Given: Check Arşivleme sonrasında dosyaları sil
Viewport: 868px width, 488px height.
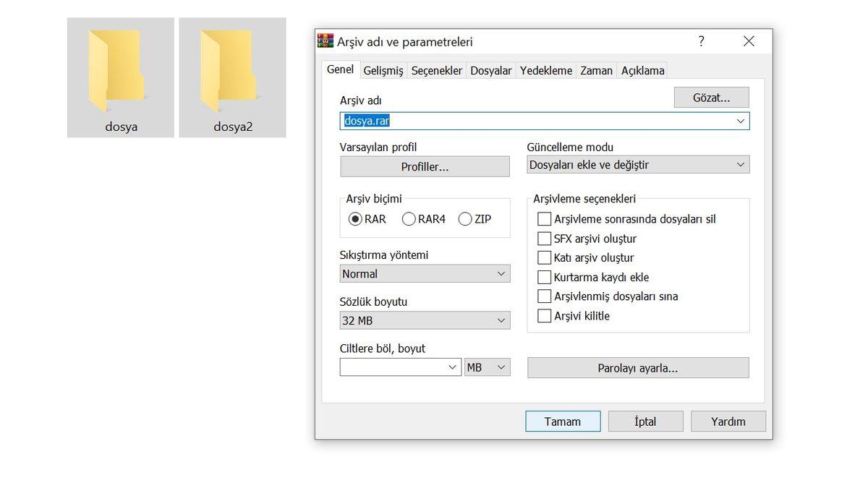Looking at the screenshot, I should (x=545, y=219).
